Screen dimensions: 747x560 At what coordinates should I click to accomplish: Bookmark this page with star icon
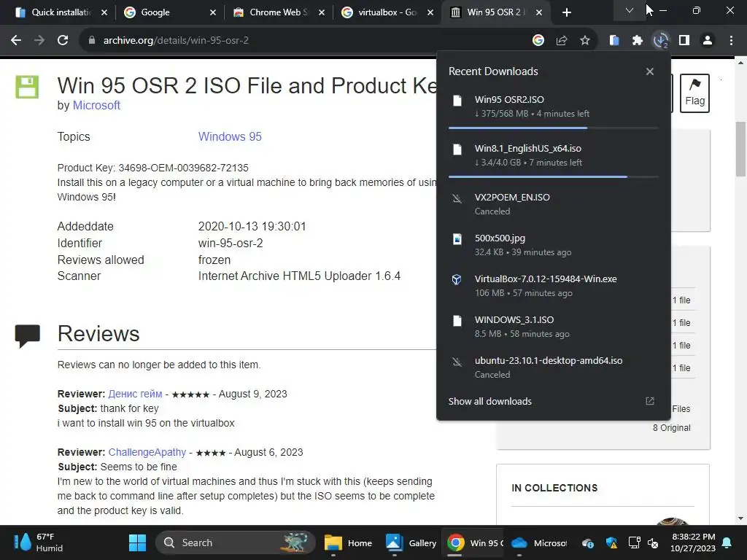coord(585,41)
